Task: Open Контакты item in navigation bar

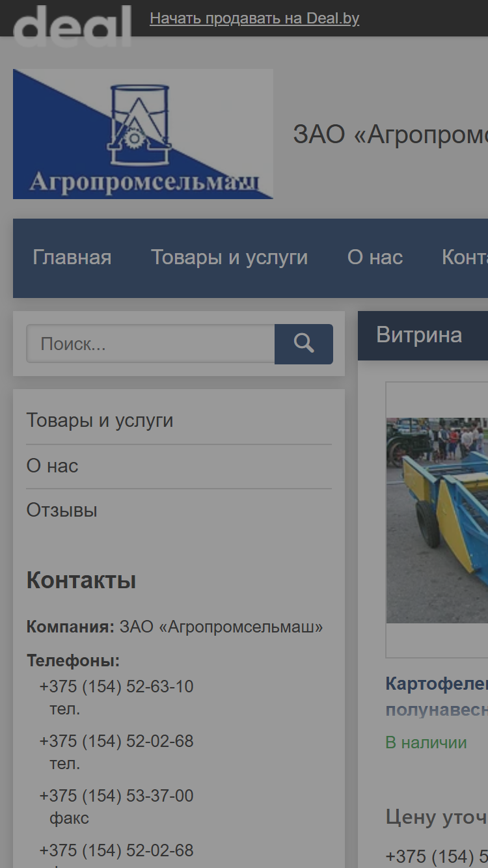Action: 465,258
